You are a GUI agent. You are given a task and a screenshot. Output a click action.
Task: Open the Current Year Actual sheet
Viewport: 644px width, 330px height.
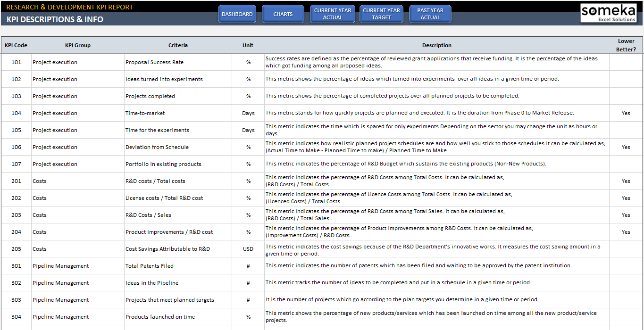coord(332,14)
